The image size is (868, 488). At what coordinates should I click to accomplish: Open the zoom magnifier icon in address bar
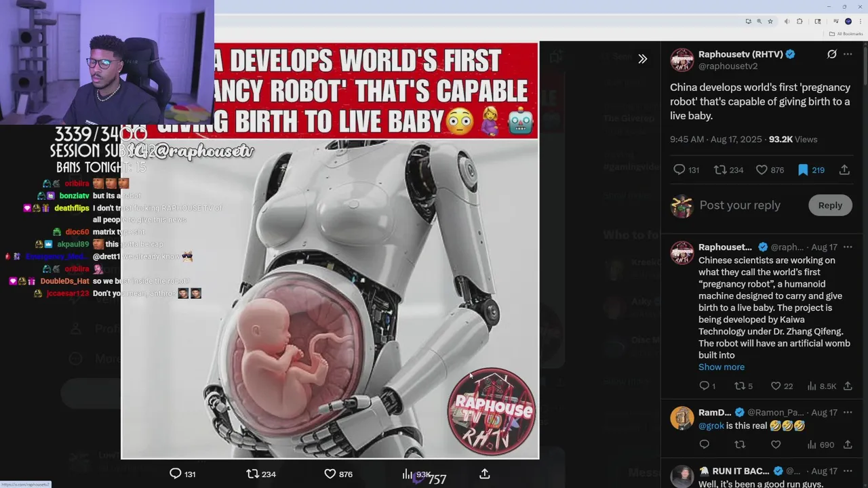click(x=759, y=22)
